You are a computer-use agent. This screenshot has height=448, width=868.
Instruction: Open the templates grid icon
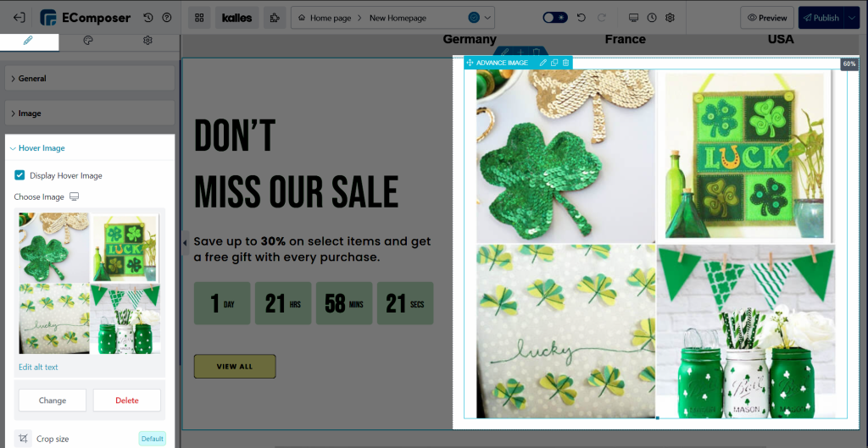[x=199, y=18]
